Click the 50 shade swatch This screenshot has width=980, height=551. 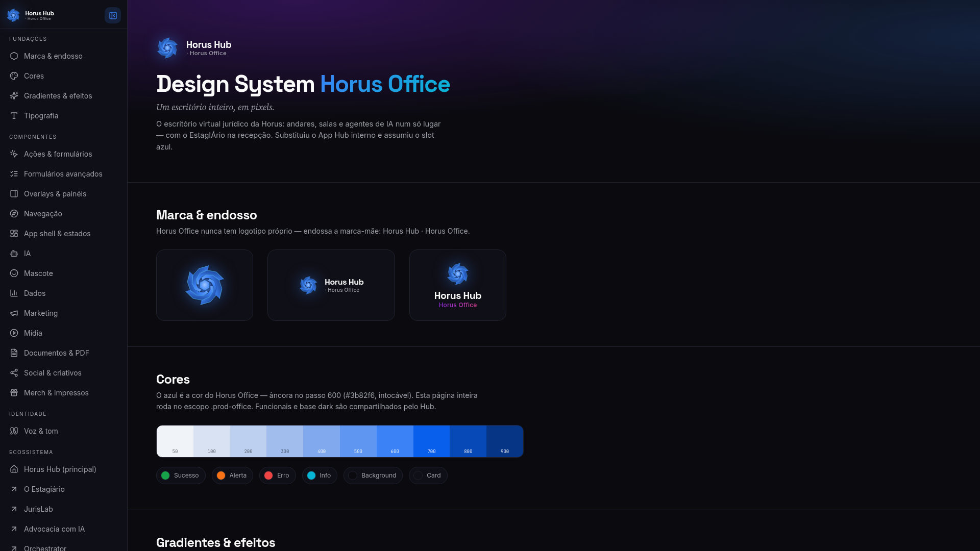175,441
